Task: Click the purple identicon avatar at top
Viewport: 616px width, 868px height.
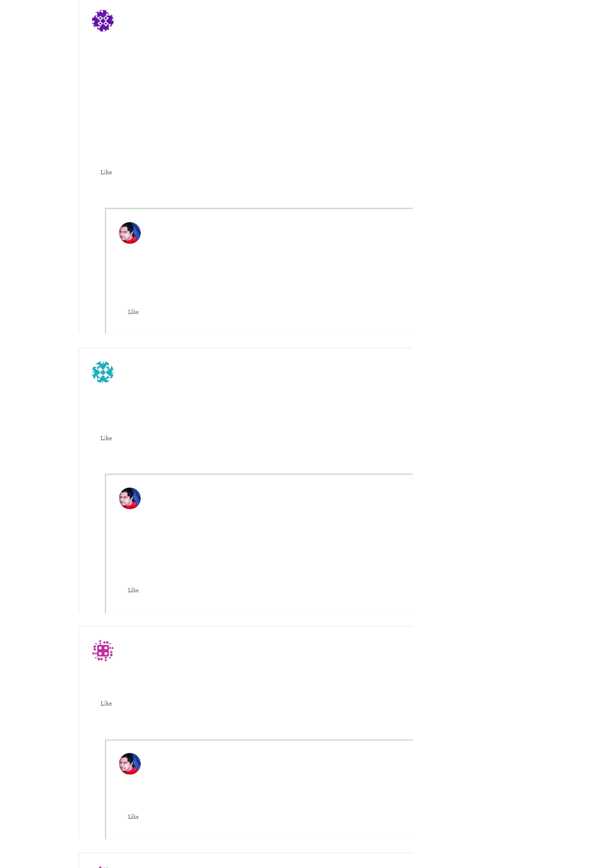Action: [x=102, y=21]
